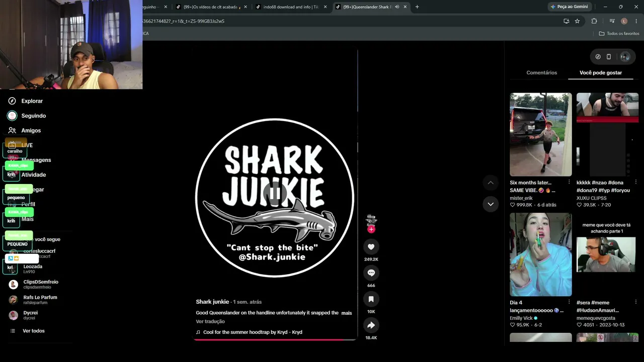Click the mobile phone icon in header
Image resolution: width=644 pixels, height=362 pixels.
[609, 57]
